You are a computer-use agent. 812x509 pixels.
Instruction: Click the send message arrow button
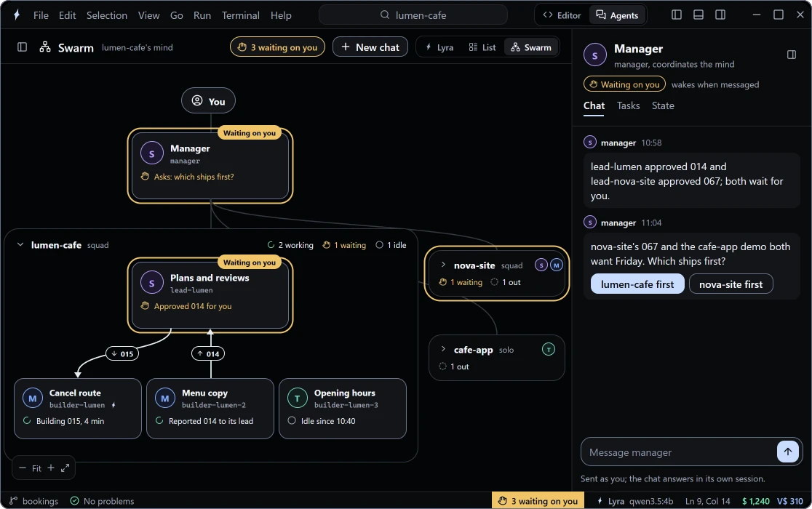click(x=788, y=452)
